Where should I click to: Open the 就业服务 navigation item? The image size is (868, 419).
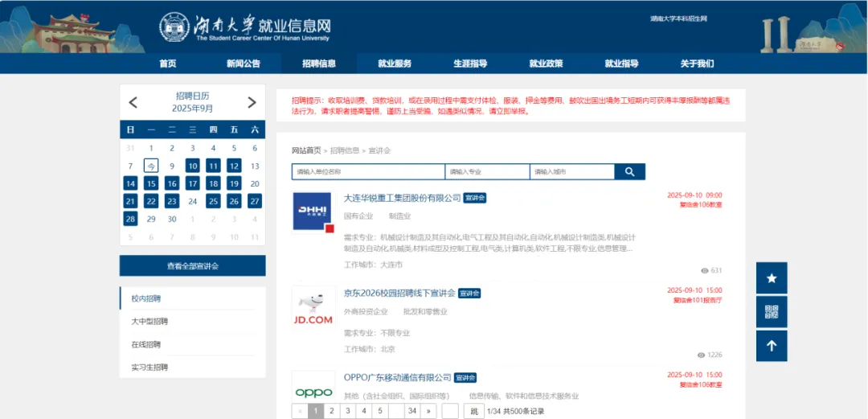pos(395,64)
